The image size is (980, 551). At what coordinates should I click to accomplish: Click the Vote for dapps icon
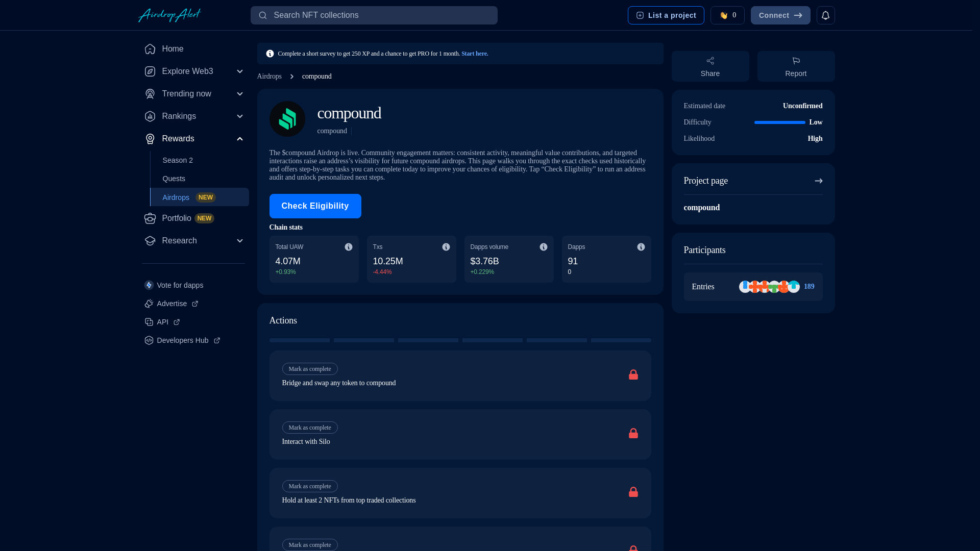tap(149, 285)
